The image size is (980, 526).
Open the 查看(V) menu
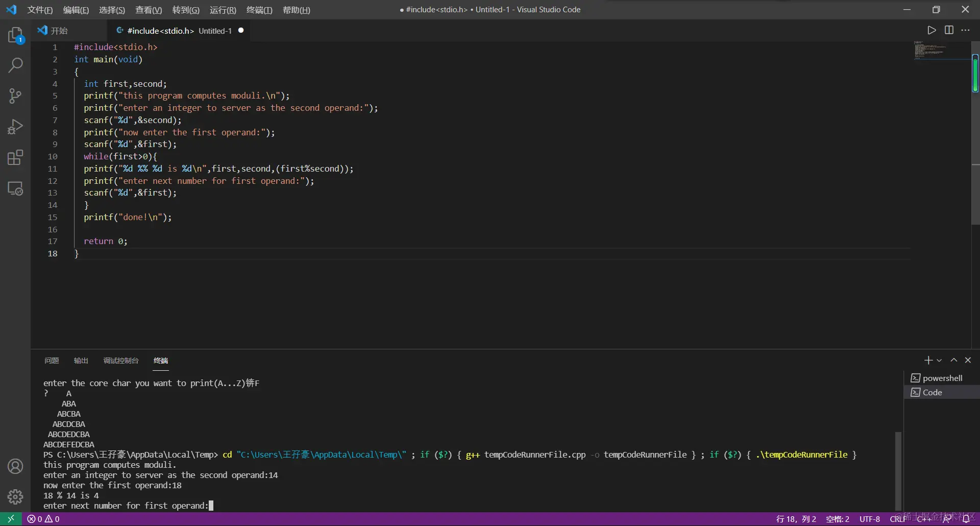coord(149,10)
